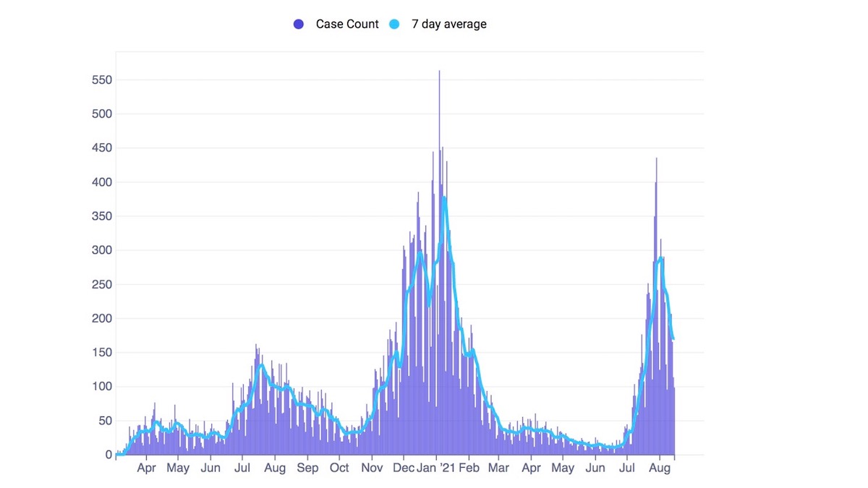
Task: Select the Dec x-axis label
Action: (404, 468)
